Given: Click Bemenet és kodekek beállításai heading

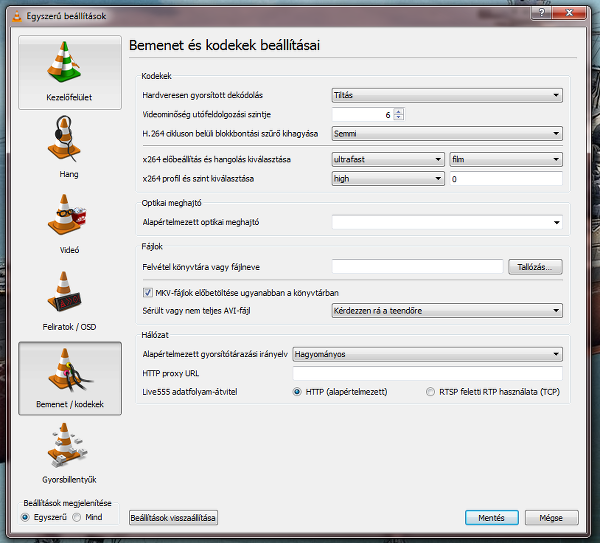Looking at the screenshot, I should pyautogui.click(x=224, y=45).
